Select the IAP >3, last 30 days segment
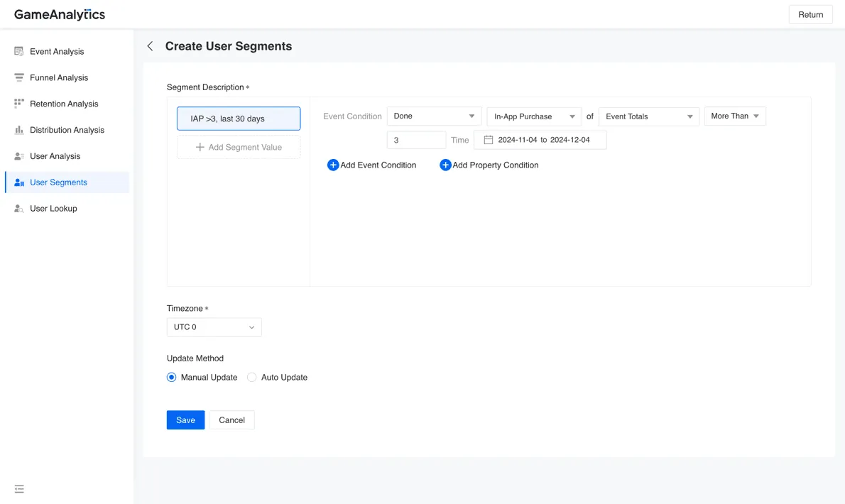Image resolution: width=845 pixels, height=504 pixels. click(x=239, y=119)
